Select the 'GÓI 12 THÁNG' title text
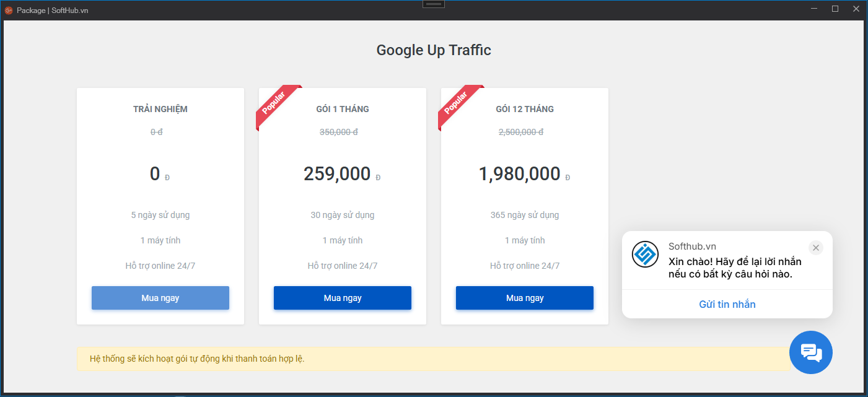The width and height of the screenshot is (868, 397). tap(525, 109)
